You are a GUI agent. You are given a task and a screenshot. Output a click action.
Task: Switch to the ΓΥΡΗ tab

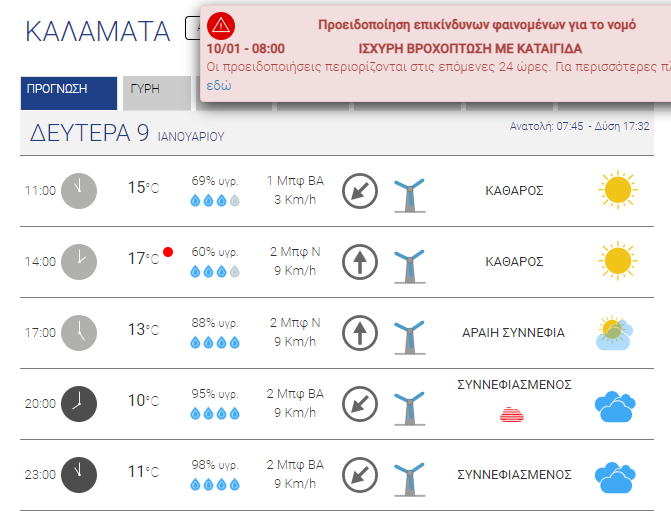[x=157, y=93]
